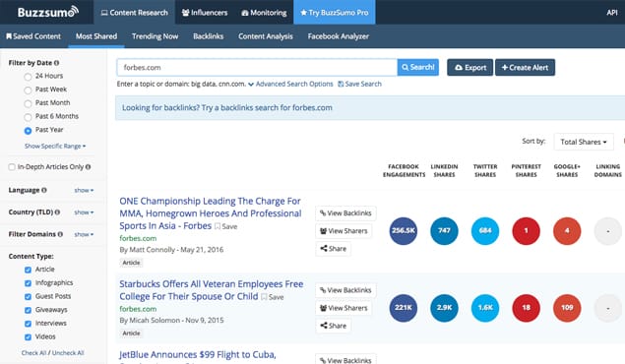The height and width of the screenshot is (364, 625).
Task: Share the Starbucks Veteran Employees article
Action: 334,326
